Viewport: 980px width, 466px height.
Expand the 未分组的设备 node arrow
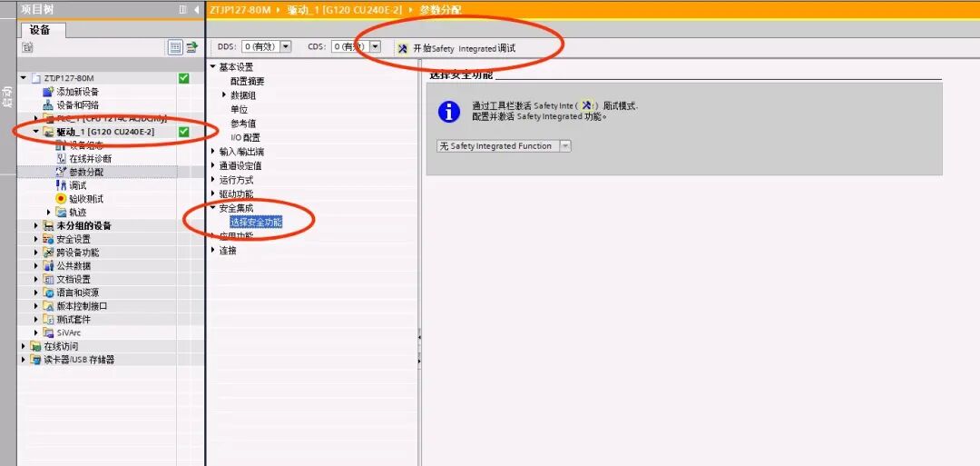pyautogui.click(x=36, y=225)
